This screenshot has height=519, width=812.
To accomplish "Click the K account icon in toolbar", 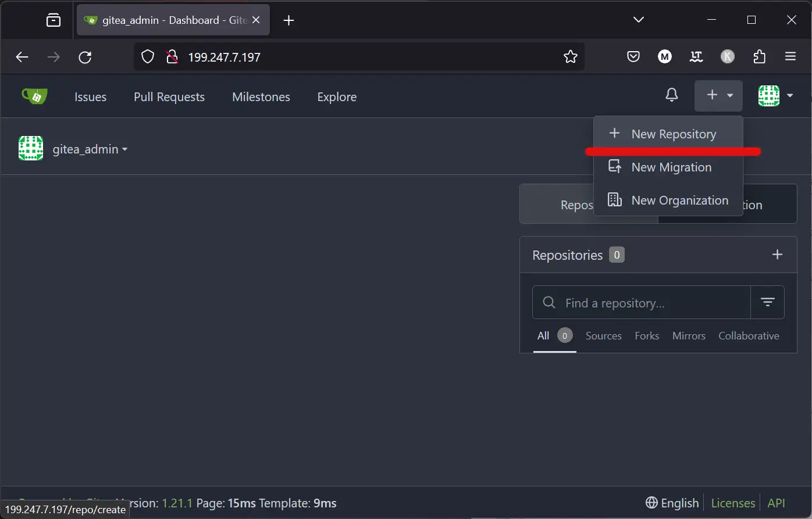I will (x=728, y=57).
